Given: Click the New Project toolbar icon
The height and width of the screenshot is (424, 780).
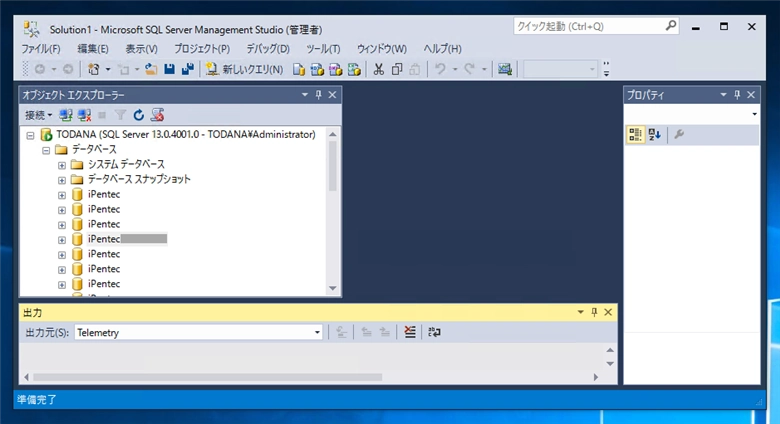Looking at the screenshot, I should pos(93,69).
